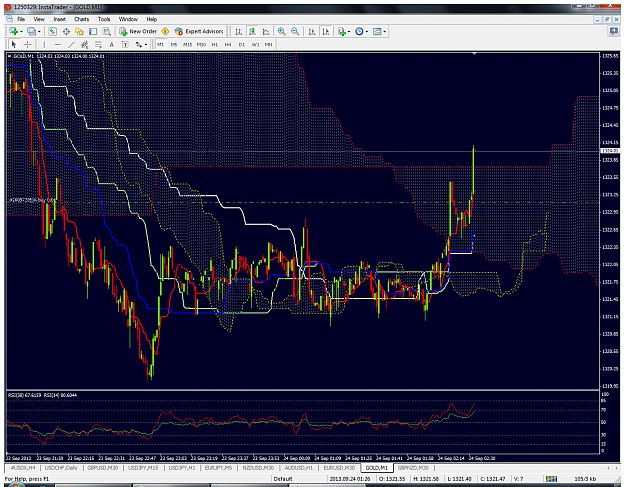Image resolution: width=625 pixels, height=487 pixels.
Task: Switch to the EURJPY,M5 chart tab
Action: [x=218, y=468]
